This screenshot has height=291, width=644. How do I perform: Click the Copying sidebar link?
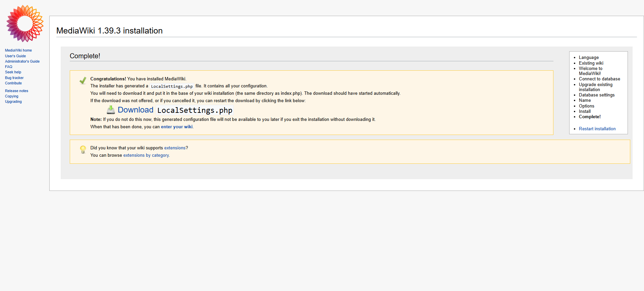(12, 96)
